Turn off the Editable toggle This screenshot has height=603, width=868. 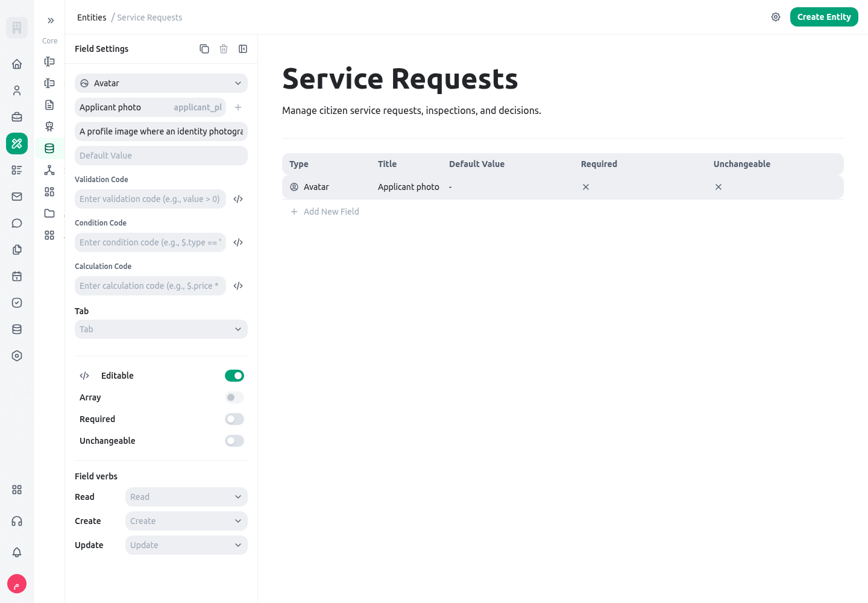[234, 376]
